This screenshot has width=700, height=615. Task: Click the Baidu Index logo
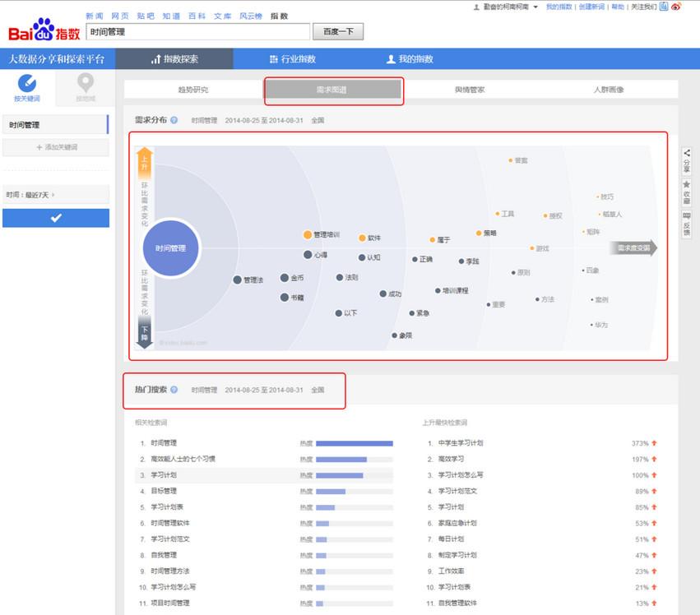coord(44,30)
